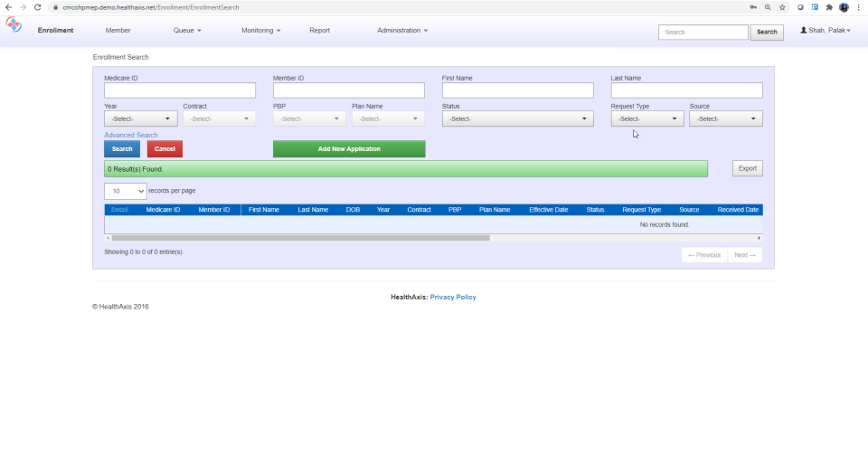The width and height of the screenshot is (868, 455).
Task: Sort by Effective Date column header
Action: click(x=549, y=210)
